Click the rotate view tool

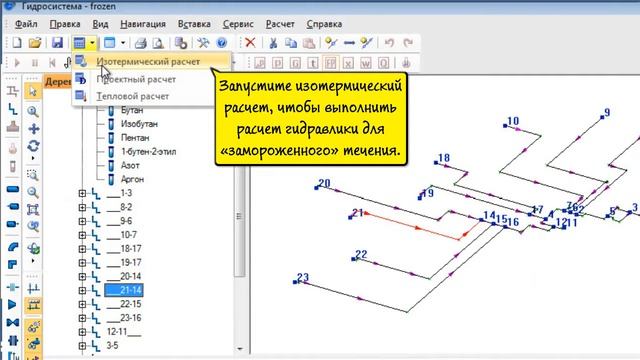[x=33, y=146]
